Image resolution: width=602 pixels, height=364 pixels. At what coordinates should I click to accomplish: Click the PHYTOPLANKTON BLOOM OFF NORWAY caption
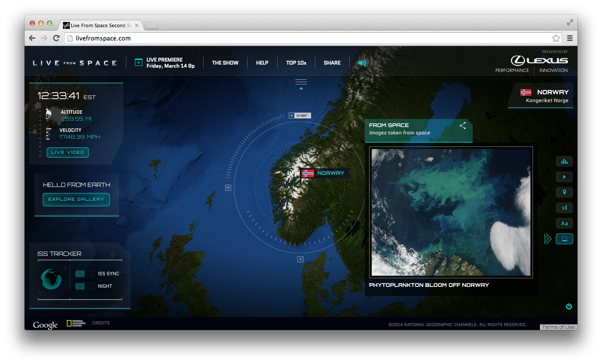point(429,285)
